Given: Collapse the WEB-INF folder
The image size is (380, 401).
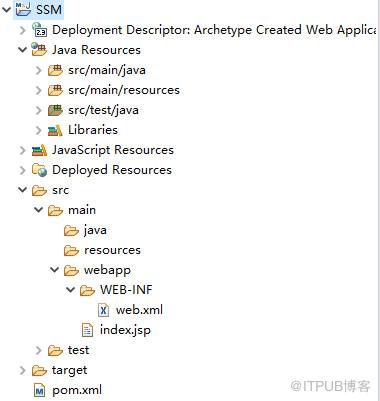Looking at the screenshot, I should tap(70, 290).
